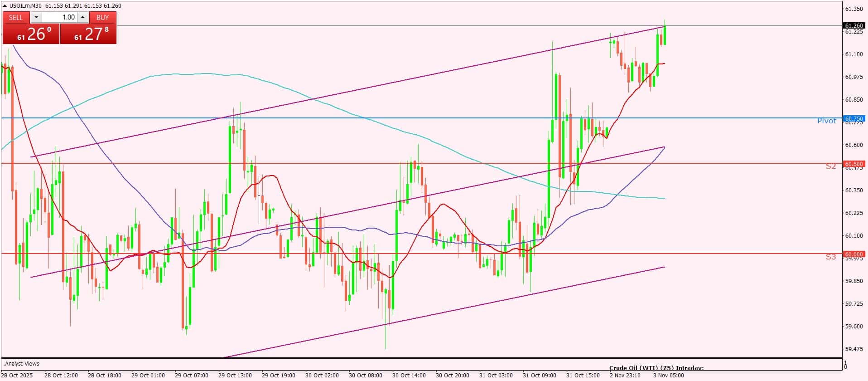Click the 61.260 current price tag

(x=854, y=26)
